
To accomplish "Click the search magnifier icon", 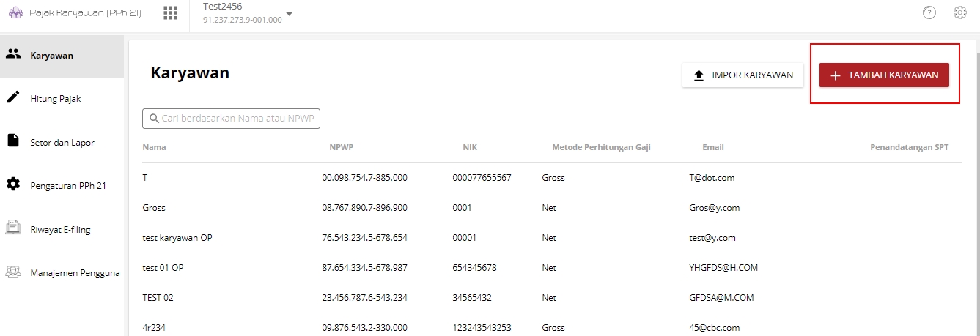I will tap(154, 118).
